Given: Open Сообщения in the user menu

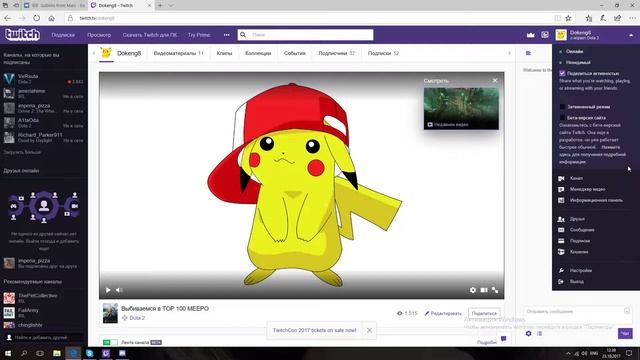Looking at the screenshot, I should 582,230.
